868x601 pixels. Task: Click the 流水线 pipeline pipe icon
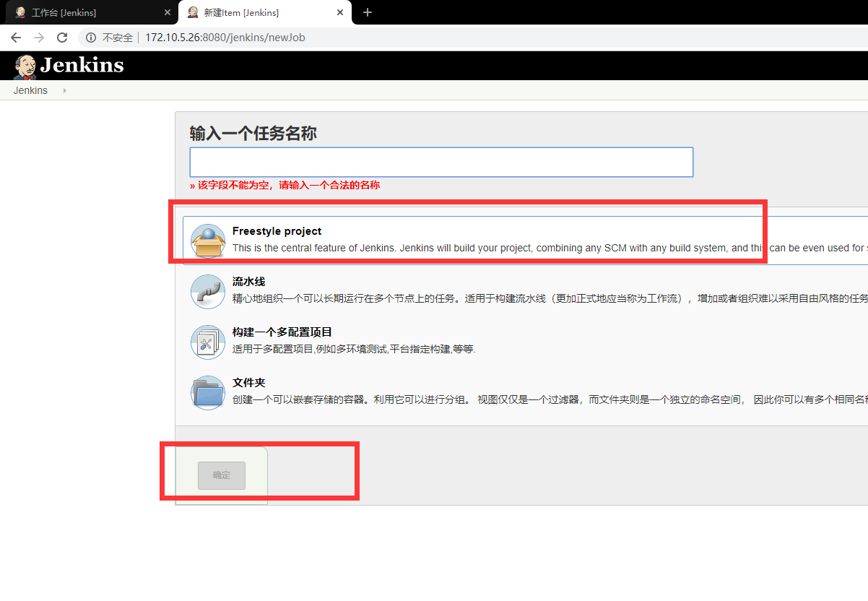(208, 291)
